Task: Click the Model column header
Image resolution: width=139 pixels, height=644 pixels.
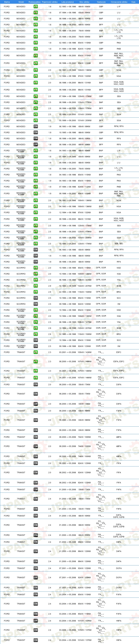Action: point(21,2)
